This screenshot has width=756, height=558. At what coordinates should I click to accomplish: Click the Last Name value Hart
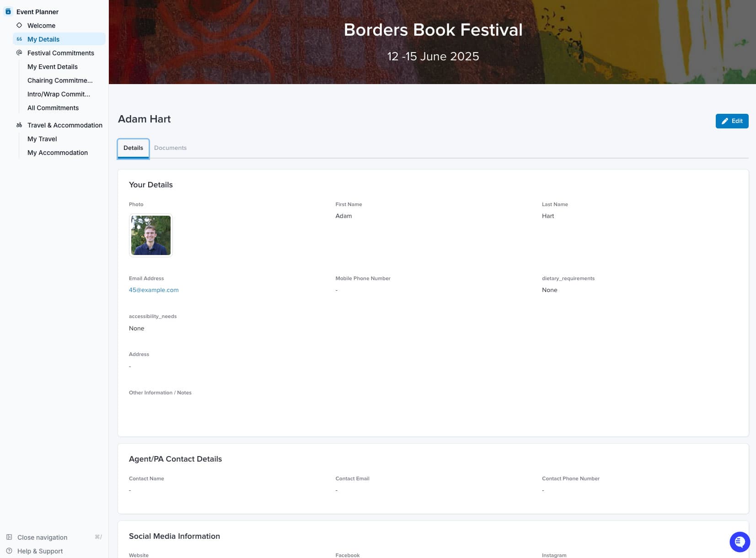[x=548, y=216]
